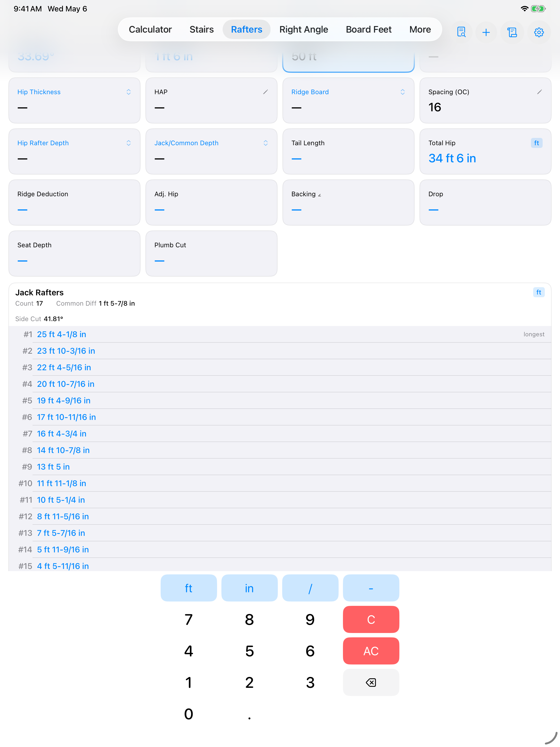The width and height of the screenshot is (560, 747).
Task: Tap the backspace delete key
Action: (x=371, y=682)
